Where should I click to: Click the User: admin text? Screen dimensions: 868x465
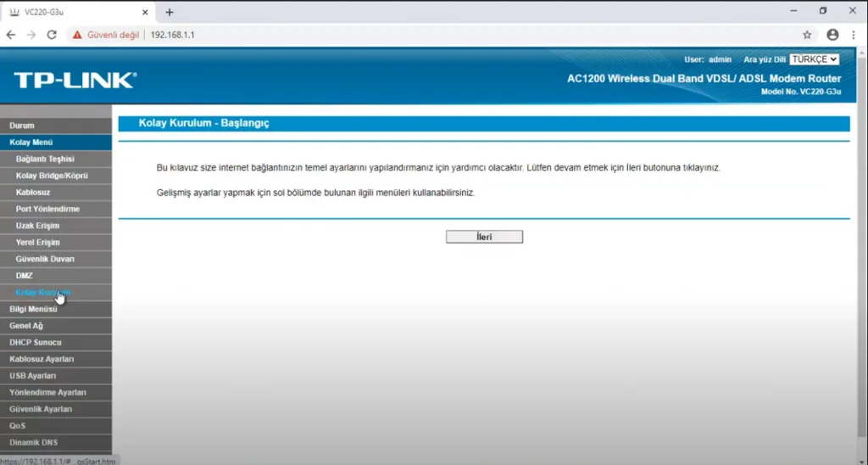click(708, 59)
